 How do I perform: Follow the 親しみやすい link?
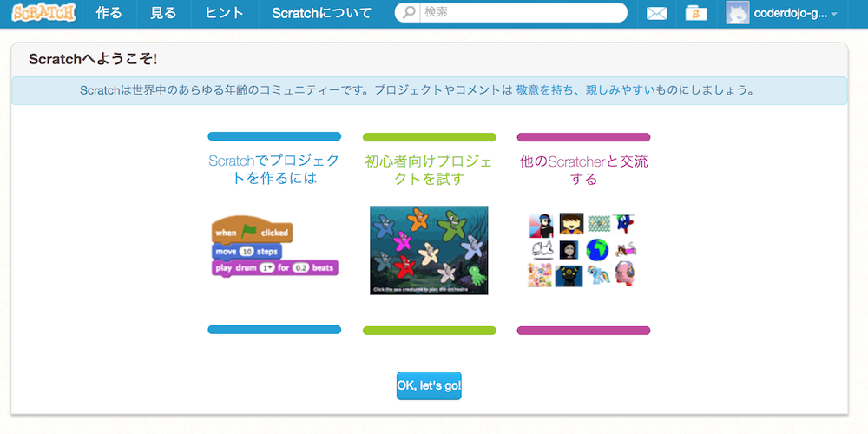(x=620, y=90)
